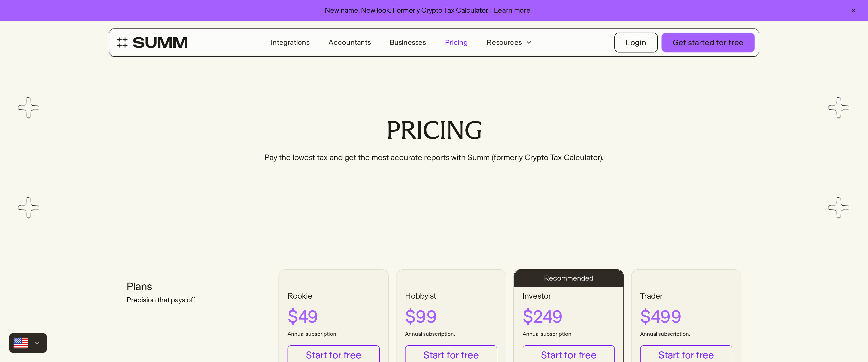Screen dimensions: 868x362
Task: Close the purple announcement banner
Action: click(x=854, y=10)
